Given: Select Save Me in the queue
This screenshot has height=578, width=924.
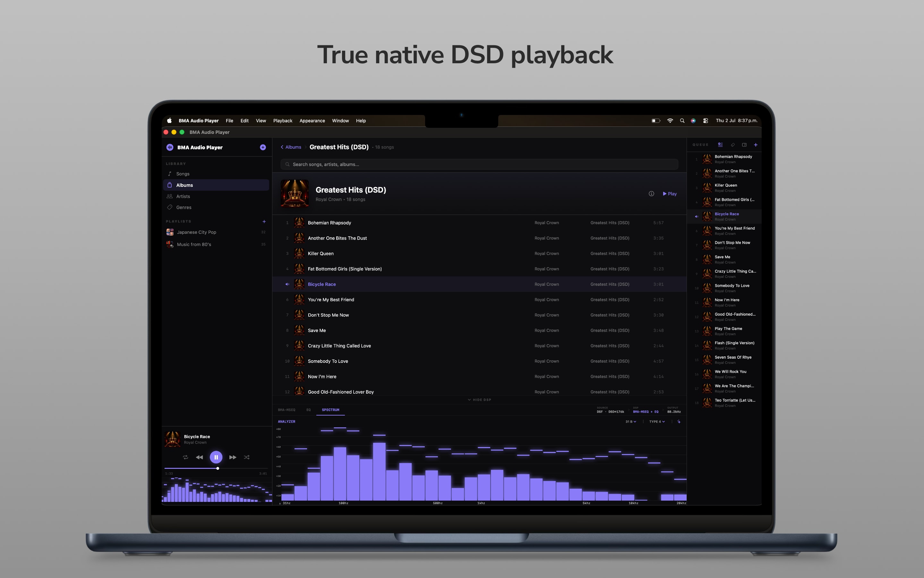Looking at the screenshot, I should pos(724,259).
